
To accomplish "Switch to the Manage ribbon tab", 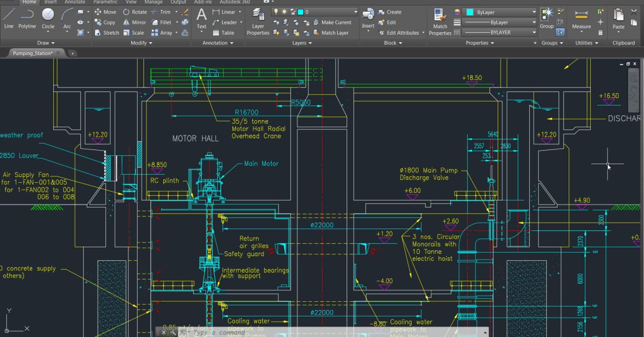I will point(153,2).
